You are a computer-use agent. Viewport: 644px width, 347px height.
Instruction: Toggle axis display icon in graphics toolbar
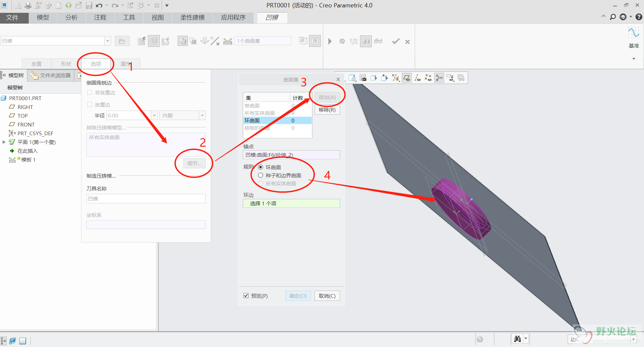(x=417, y=78)
